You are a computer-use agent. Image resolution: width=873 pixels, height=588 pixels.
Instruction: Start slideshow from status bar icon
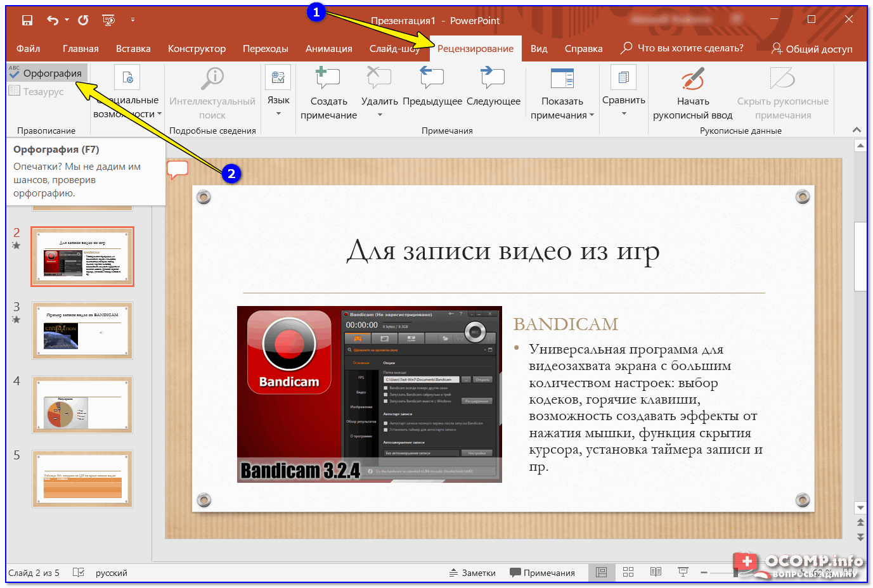683,572
